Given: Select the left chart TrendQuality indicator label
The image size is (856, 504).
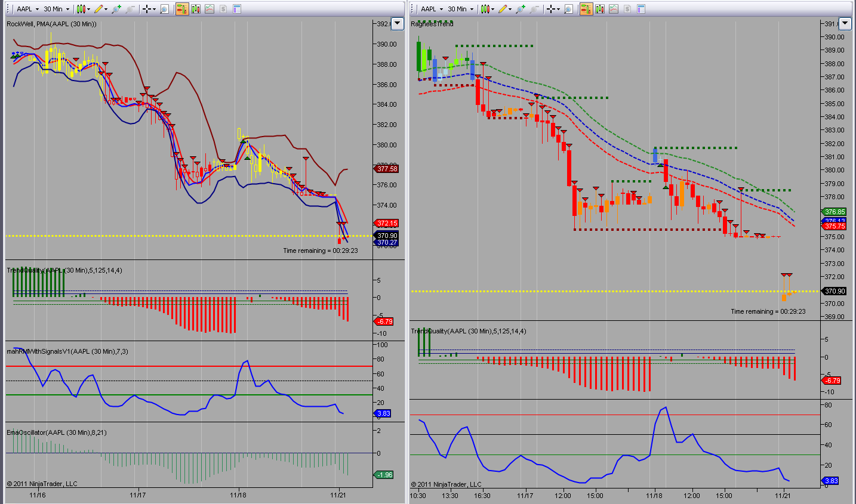Looking at the screenshot, I should [64, 270].
